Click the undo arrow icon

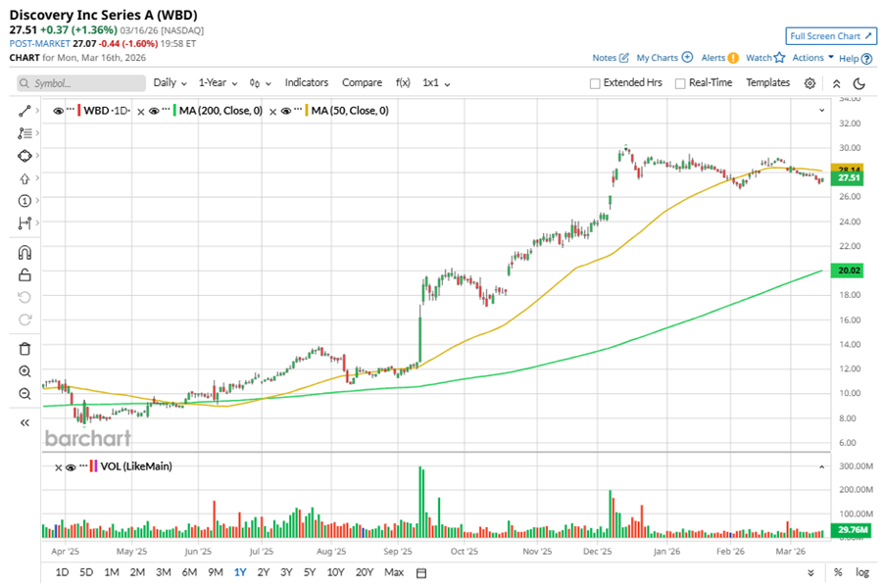(25, 297)
